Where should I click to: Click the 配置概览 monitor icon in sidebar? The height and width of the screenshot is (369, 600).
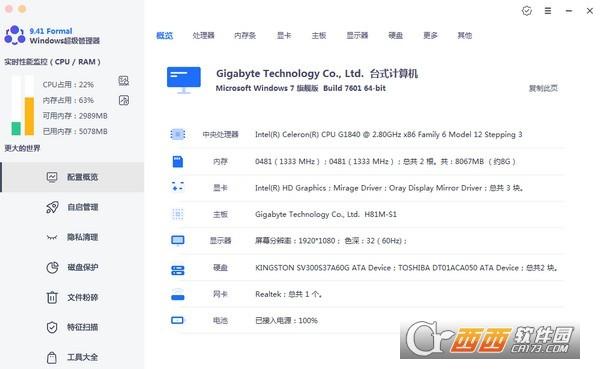click(52, 177)
